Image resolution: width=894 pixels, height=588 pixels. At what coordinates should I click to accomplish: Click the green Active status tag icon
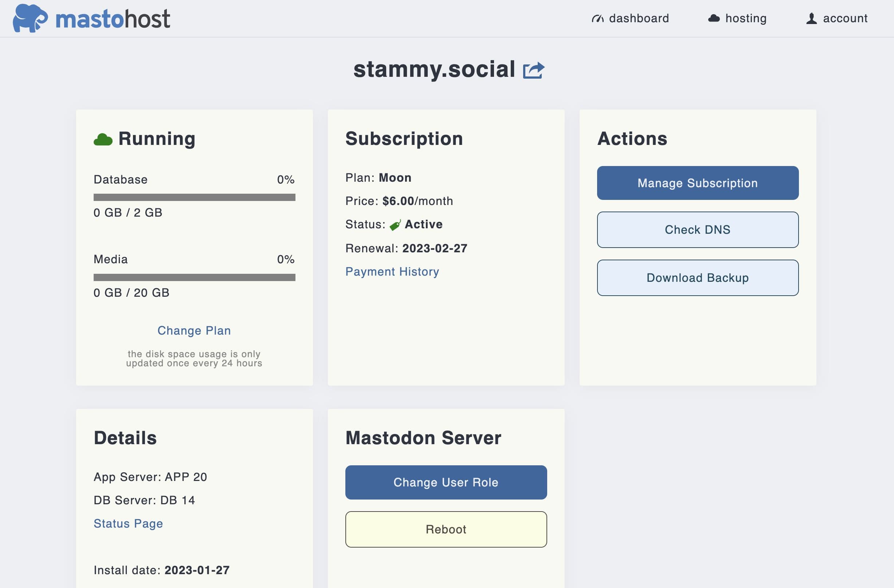tap(395, 225)
